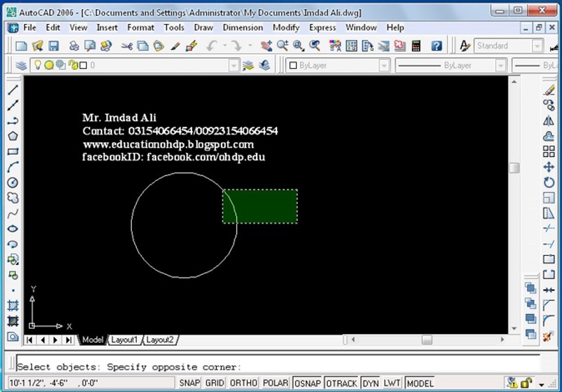Screen dimensions: 562x392
Task: Toggle OSNAP in status bar
Action: tap(308, 383)
